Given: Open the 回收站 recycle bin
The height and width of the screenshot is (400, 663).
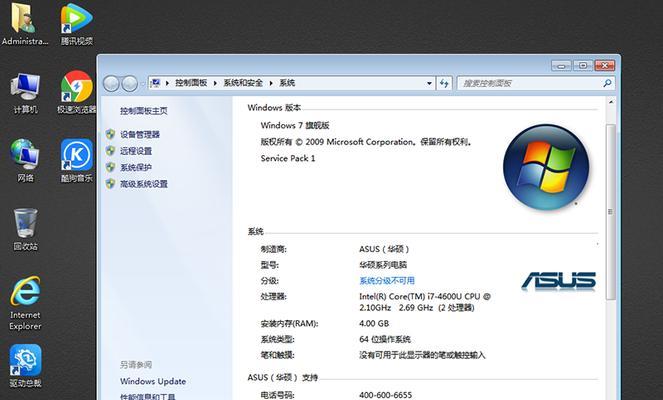Looking at the screenshot, I should 25,229.
